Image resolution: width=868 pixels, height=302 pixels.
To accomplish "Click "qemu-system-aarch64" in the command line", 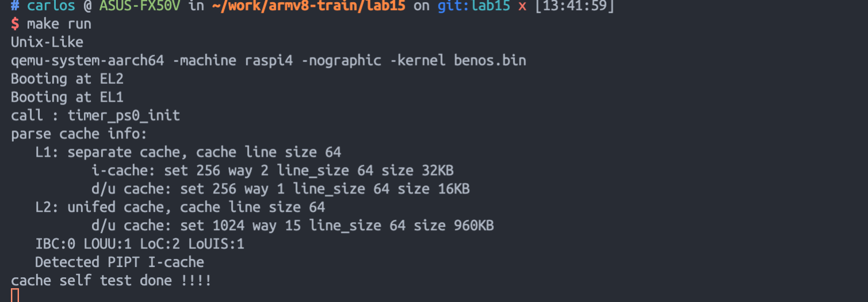I will pyautogui.click(x=87, y=61).
